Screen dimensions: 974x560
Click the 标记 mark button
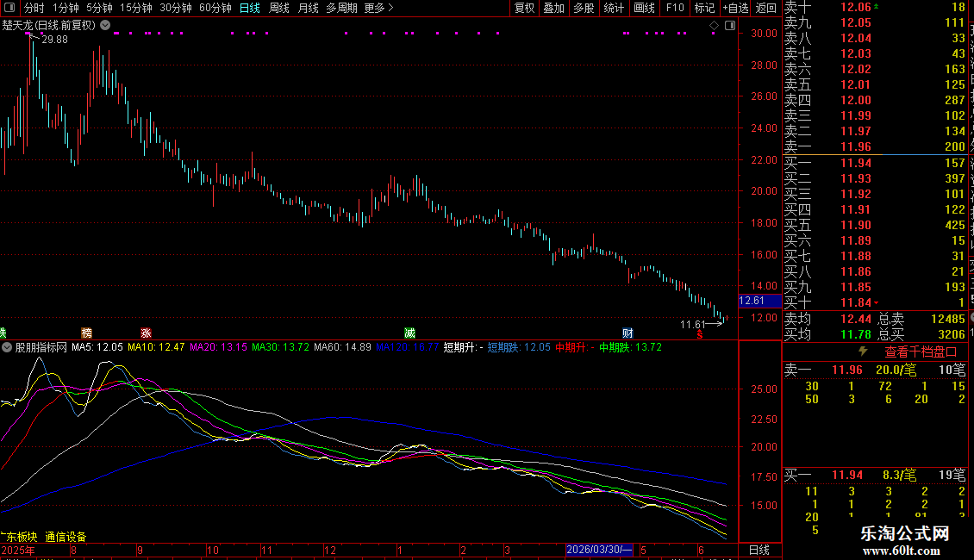pyautogui.click(x=704, y=8)
